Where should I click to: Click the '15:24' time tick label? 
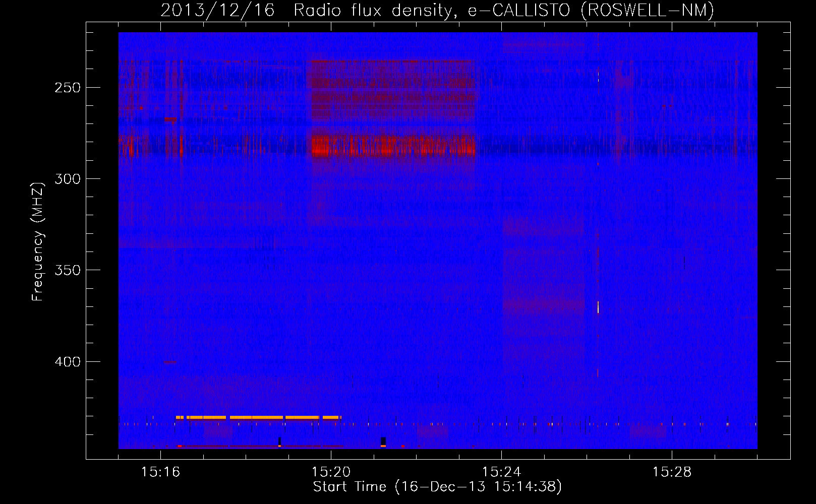[x=501, y=472]
